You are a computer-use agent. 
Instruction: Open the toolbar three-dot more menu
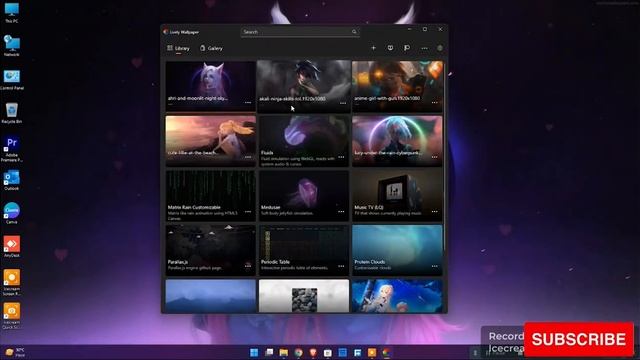pos(424,48)
